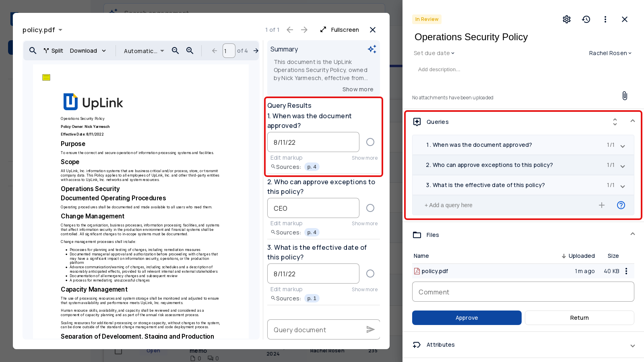Click the search icon in the PDF toolbar
The image size is (644, 362).
tap(33, 51)
